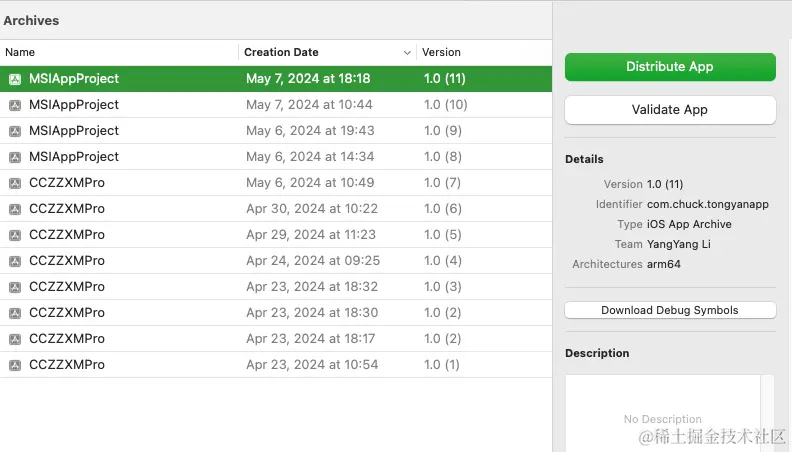This screenshot has width=792, height=452.
Task: Click archive icon of MSIAppProject version 1.0 (10)
Action: 15,105
